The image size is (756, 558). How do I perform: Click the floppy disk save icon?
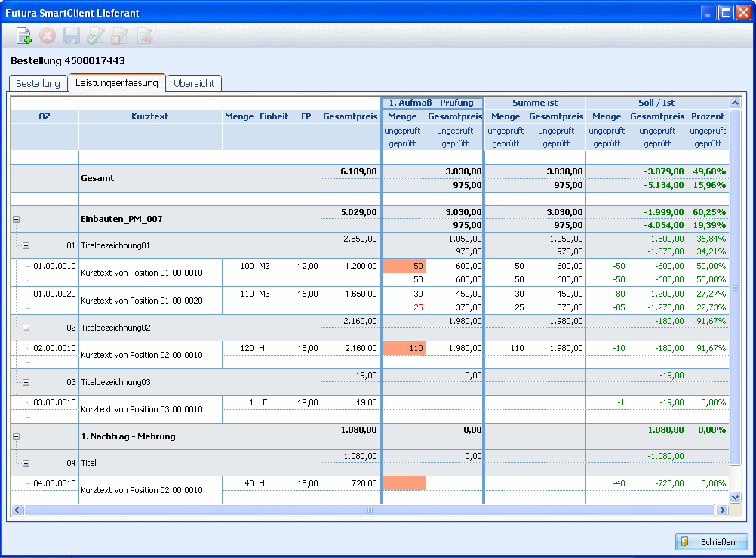pyautogui.click(x=72, y=35)
